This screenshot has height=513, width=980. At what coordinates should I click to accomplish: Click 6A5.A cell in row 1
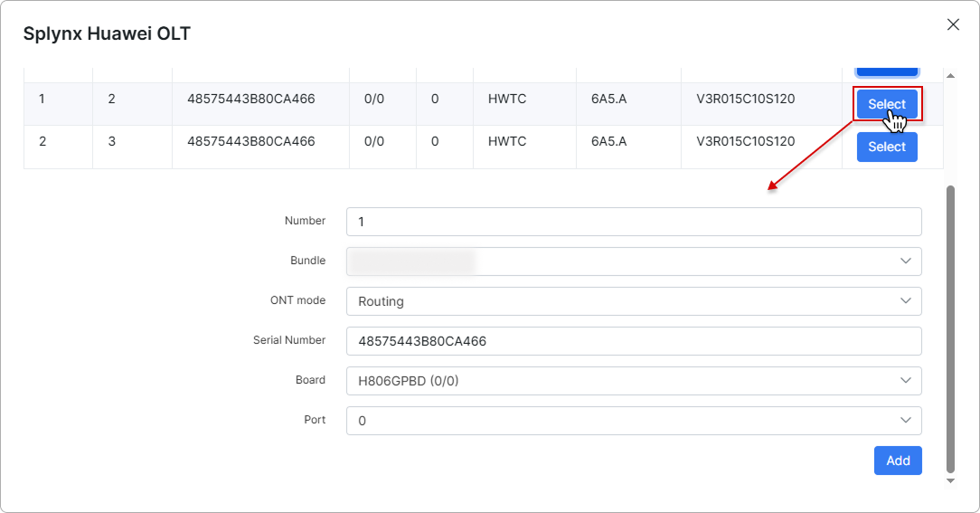[x=608, y=99]
